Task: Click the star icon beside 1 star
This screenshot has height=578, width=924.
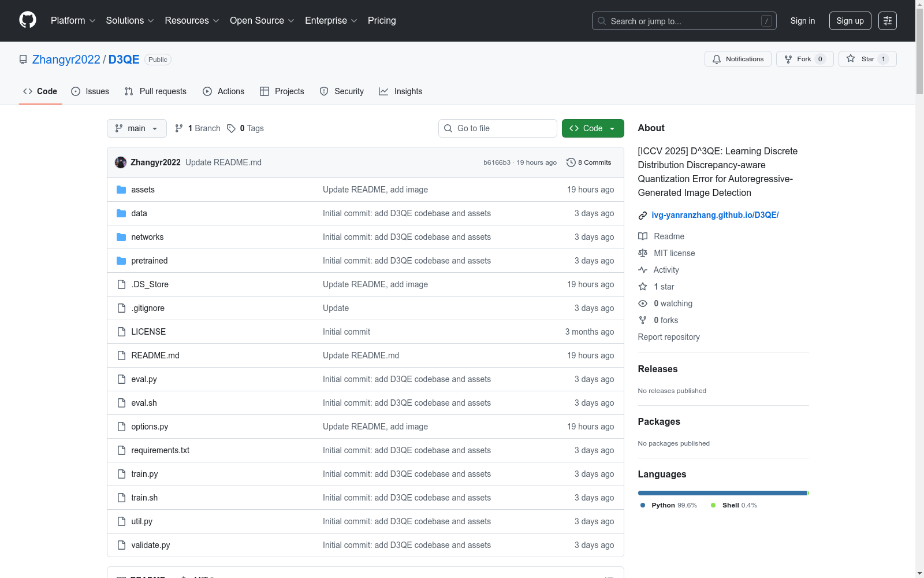Action: 643,287
